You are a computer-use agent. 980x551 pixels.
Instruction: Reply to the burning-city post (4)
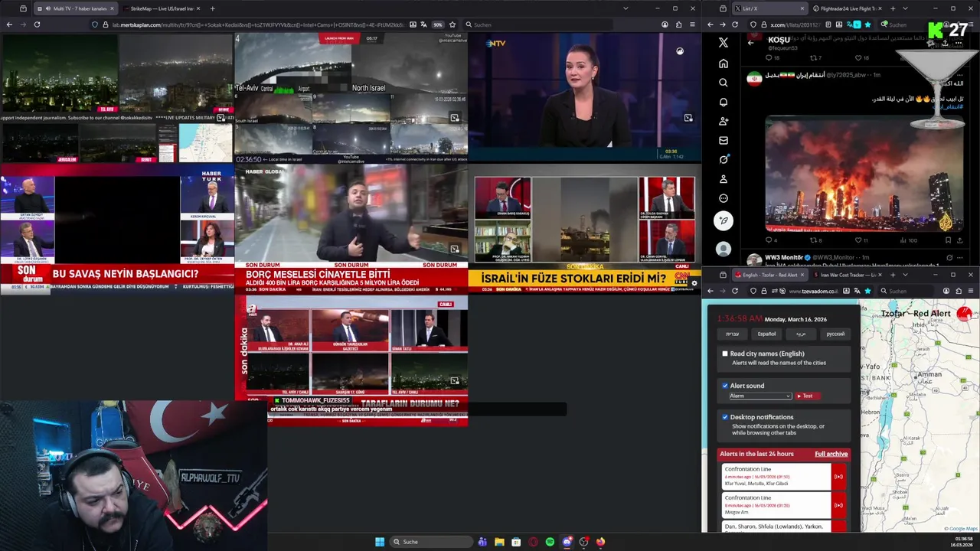point(770,240)
